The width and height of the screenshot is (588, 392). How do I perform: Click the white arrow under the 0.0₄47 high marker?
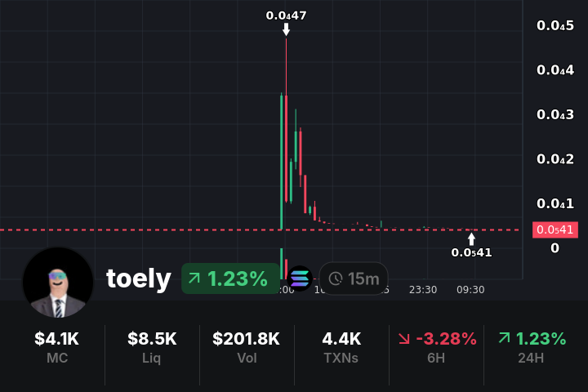click(286, 29)
